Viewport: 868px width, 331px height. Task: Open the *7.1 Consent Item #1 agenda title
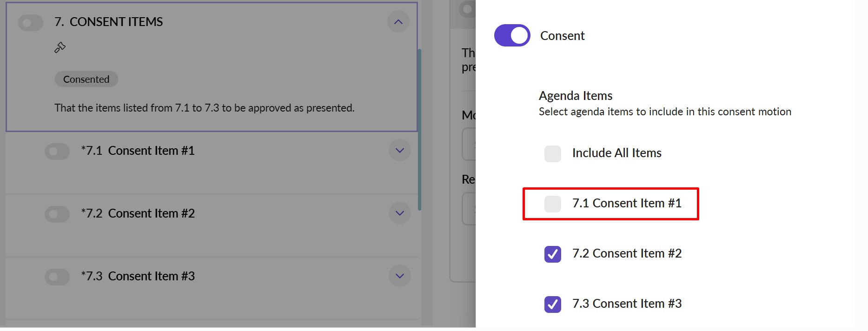pos(138,151)
